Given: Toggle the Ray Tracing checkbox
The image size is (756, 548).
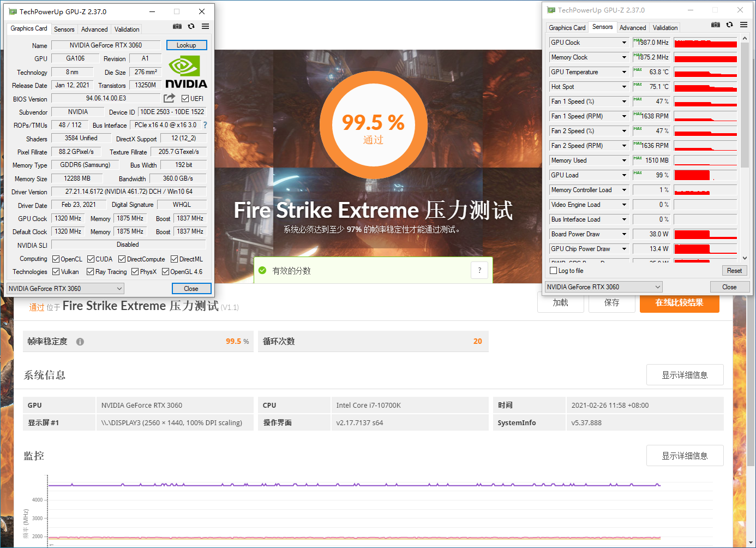Looking at the screenshot, I should pyautogui.click(x=91, y=271).
